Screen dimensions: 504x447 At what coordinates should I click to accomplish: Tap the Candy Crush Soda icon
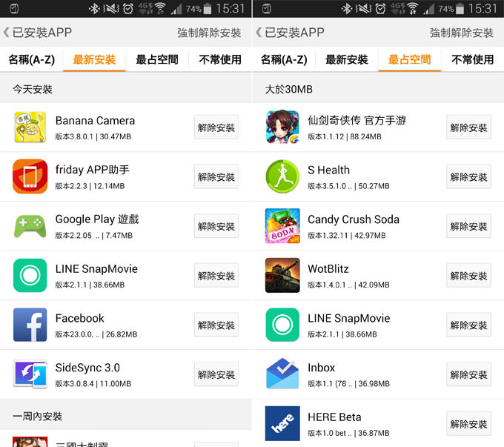pyautogui.click(x=282, y=226)
